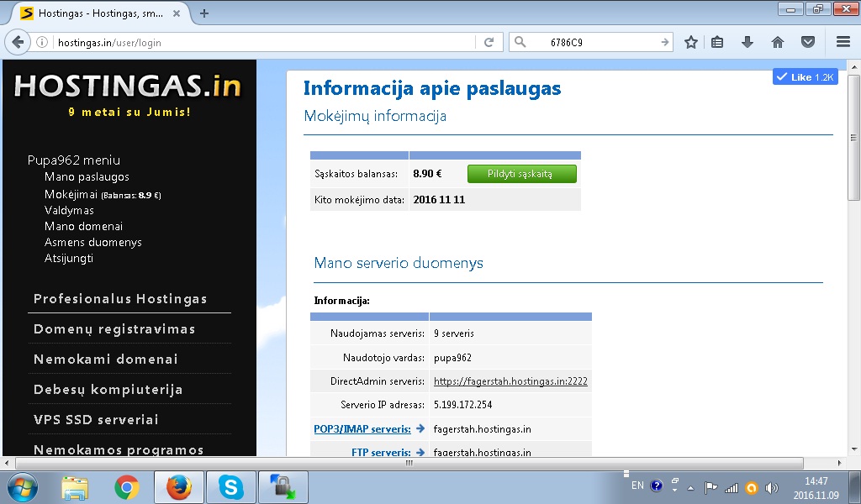Open Mokėjimai menu item
861x504 pixels.
(x=103, y=194)
